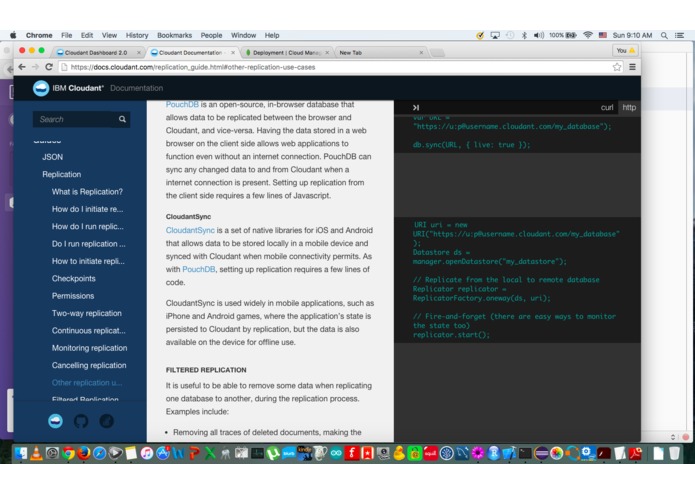
Task: Launch VLC from the Dock
Action: [x=36, y=453]
